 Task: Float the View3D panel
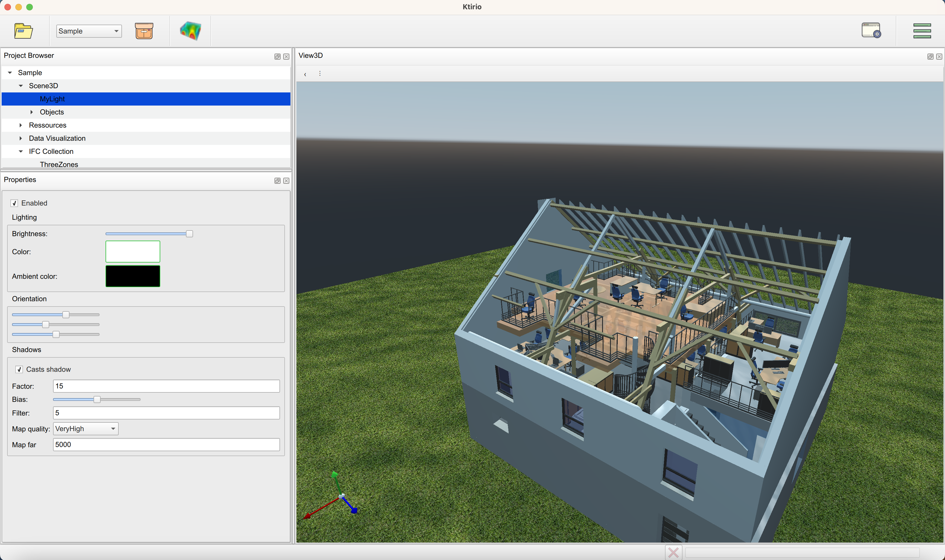pos(930,57)
